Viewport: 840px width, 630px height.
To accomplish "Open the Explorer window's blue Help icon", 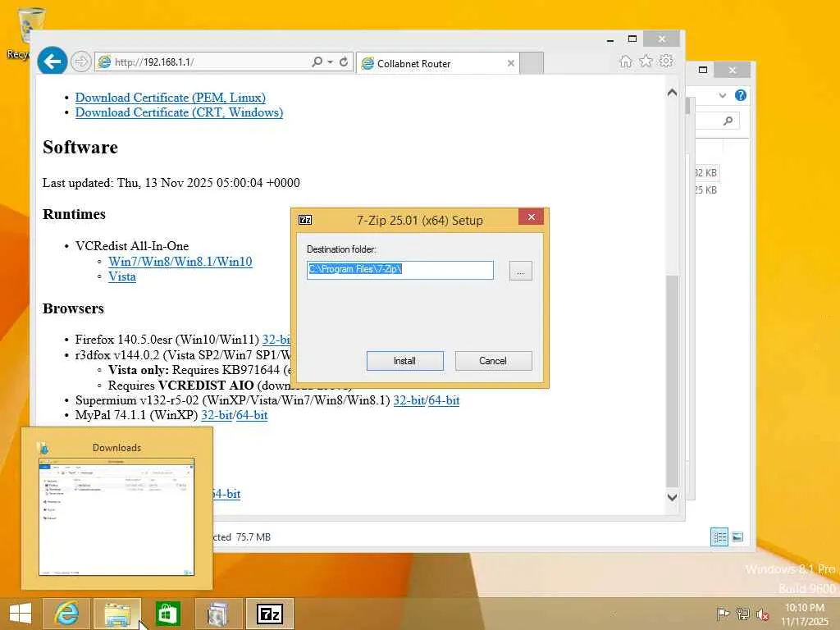I will coord(741,95).
